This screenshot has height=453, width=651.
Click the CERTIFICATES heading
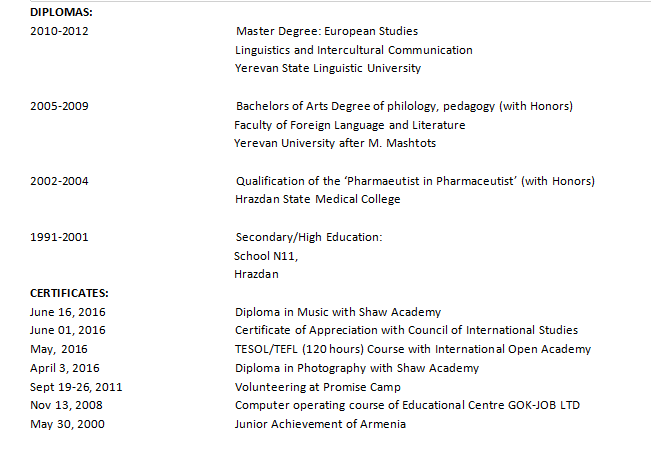69,293
